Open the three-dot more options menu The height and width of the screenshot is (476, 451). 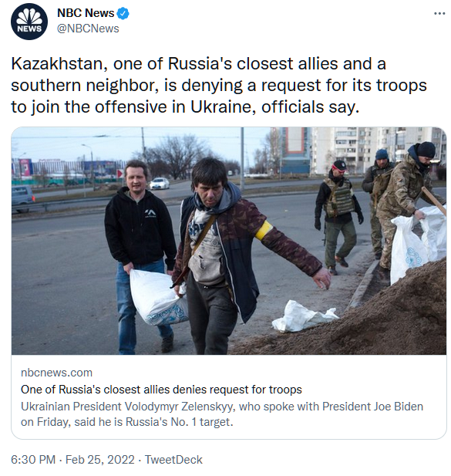(x=439, y=14)
